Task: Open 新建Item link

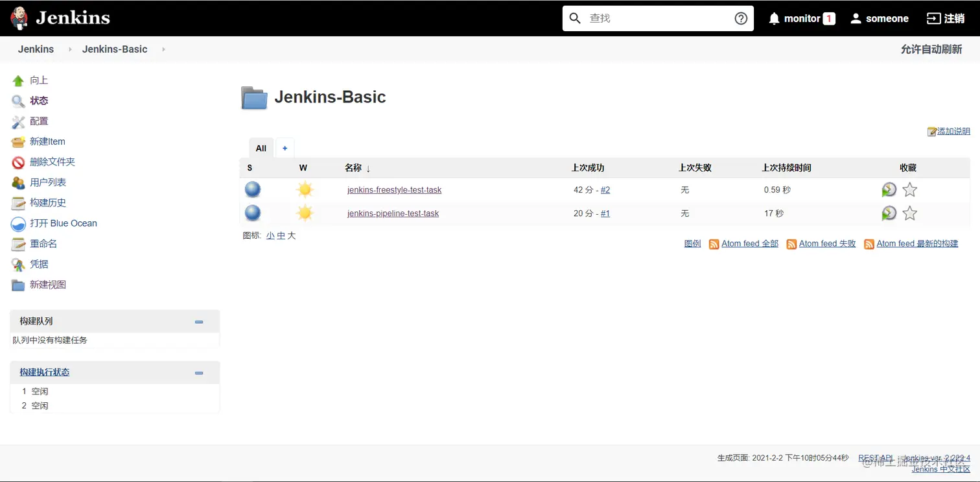Action: pos(47,141)
